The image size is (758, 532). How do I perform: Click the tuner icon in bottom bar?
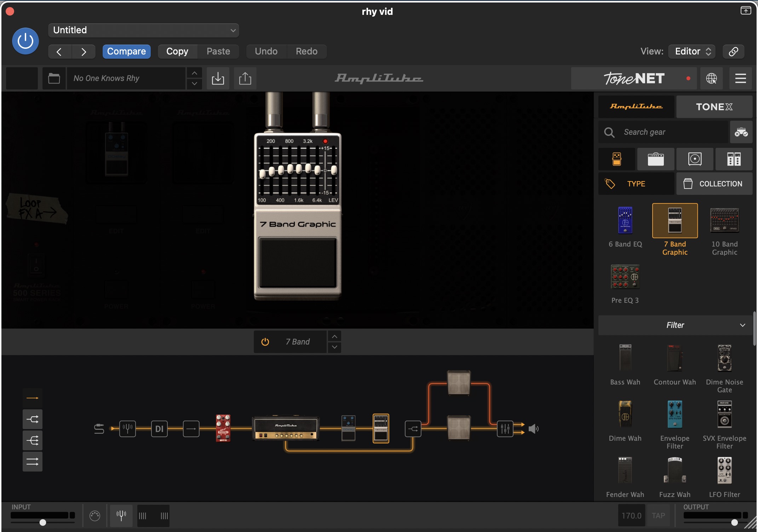coord(121,516)
